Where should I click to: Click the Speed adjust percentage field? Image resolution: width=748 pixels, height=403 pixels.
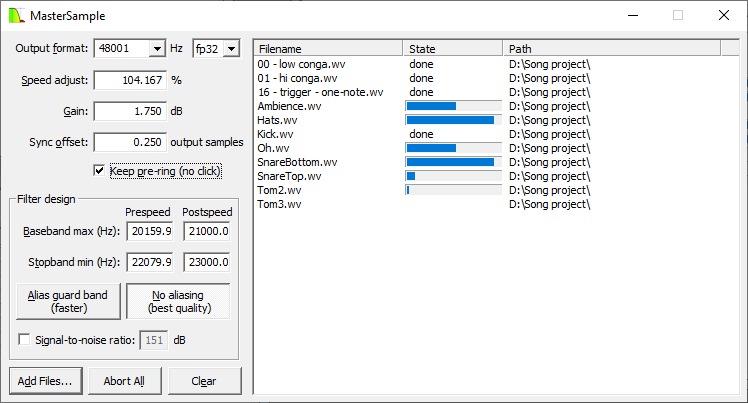130,80
